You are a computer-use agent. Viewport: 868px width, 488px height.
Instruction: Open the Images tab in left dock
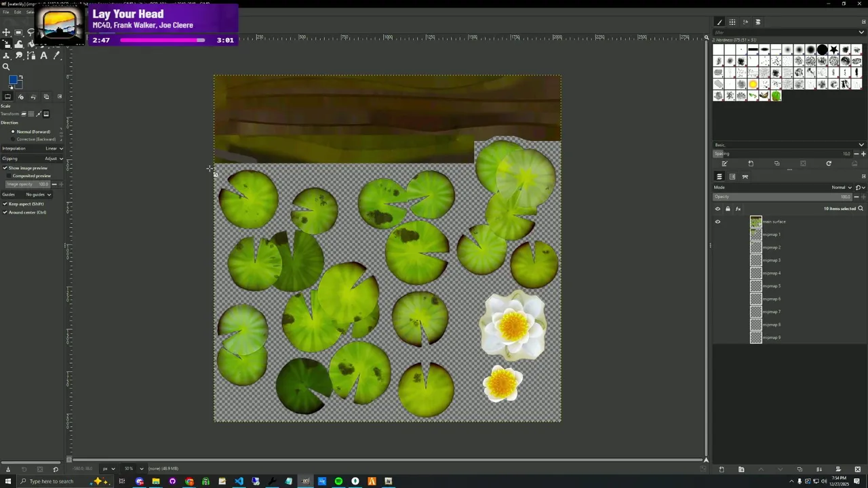46,96
